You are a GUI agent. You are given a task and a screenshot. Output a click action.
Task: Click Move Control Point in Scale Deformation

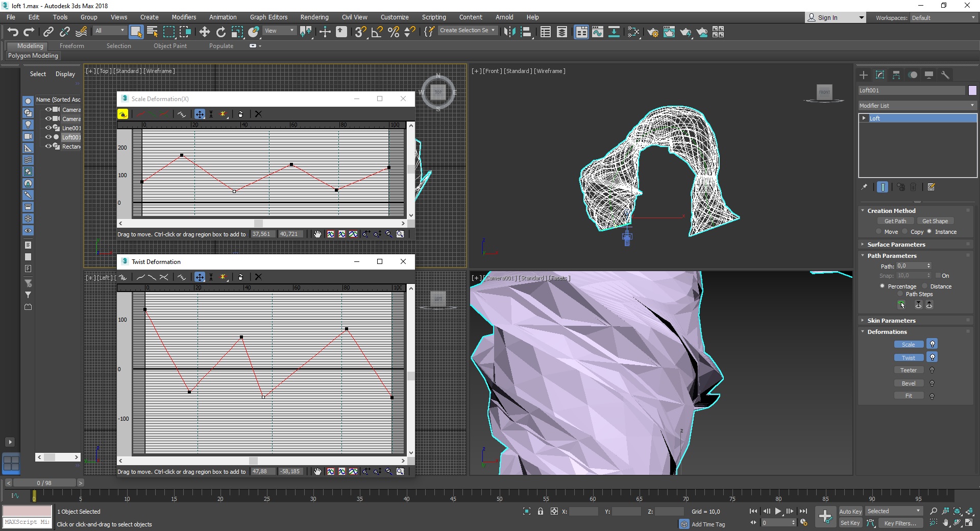point(200,114)
